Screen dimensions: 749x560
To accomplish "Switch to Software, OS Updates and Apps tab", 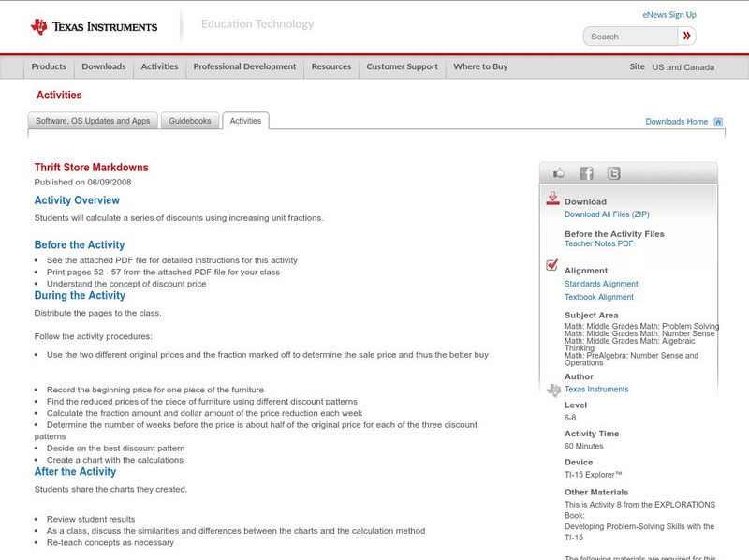I will (93, 121).
